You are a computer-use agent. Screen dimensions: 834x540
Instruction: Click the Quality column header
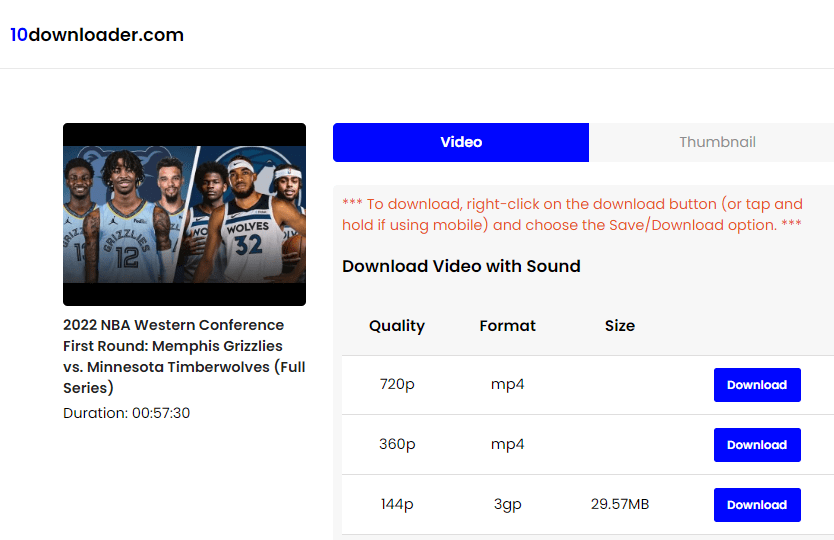click(x=396, y=326)
